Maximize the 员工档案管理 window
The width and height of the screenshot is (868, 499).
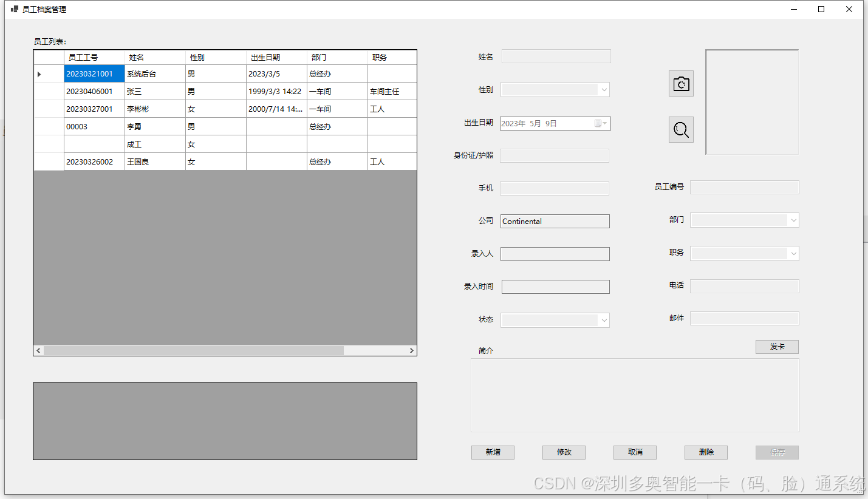(x=821, y=9)
